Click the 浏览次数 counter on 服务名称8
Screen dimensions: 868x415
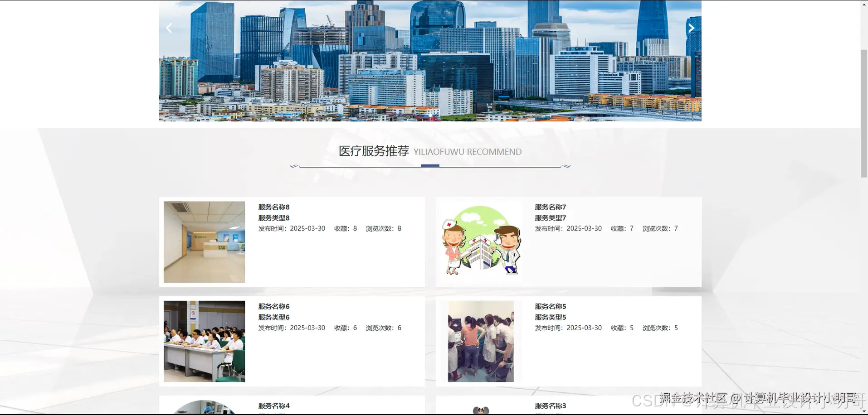[383, 228]
